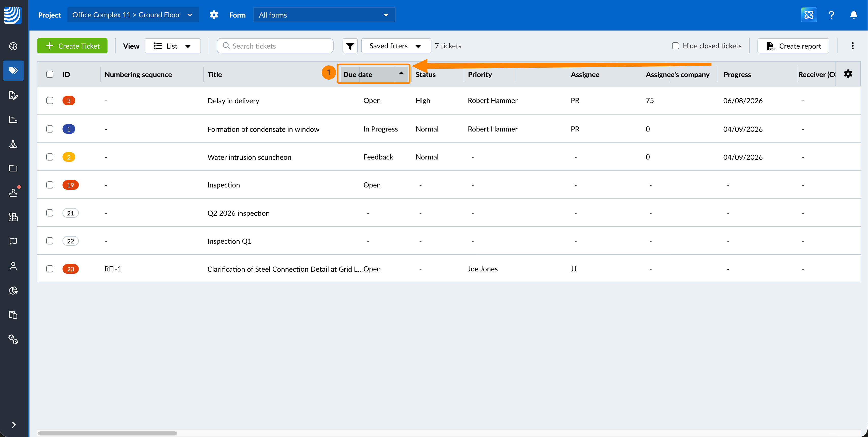
Task: Open the copy templates icon in sidebar
Action: (x=13, y=315)
